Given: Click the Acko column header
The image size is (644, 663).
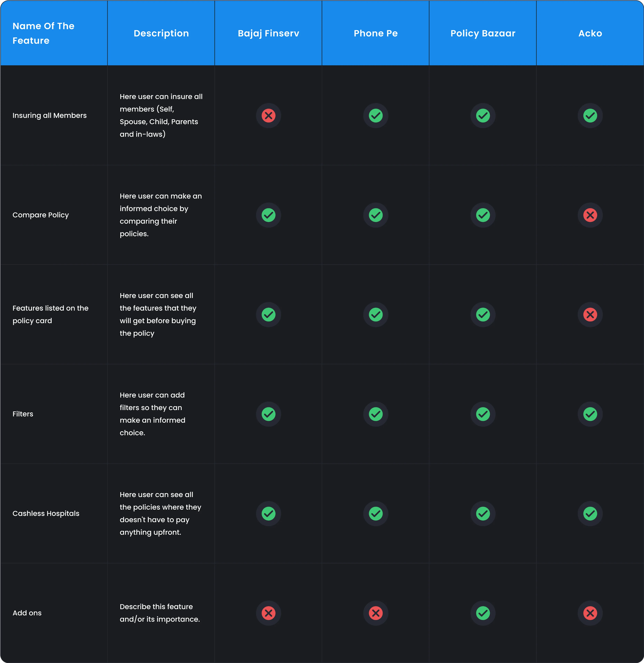Looking at the screenshot, I should click(590, 33).
